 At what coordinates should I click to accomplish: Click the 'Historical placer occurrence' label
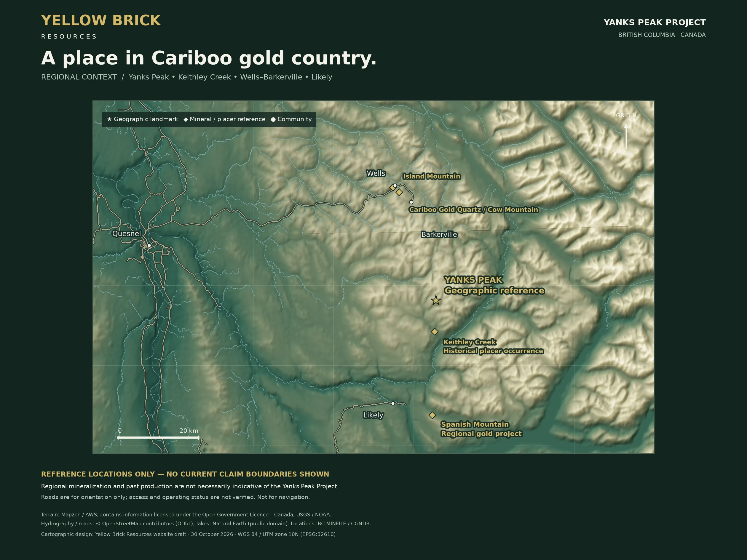[493, 351]
